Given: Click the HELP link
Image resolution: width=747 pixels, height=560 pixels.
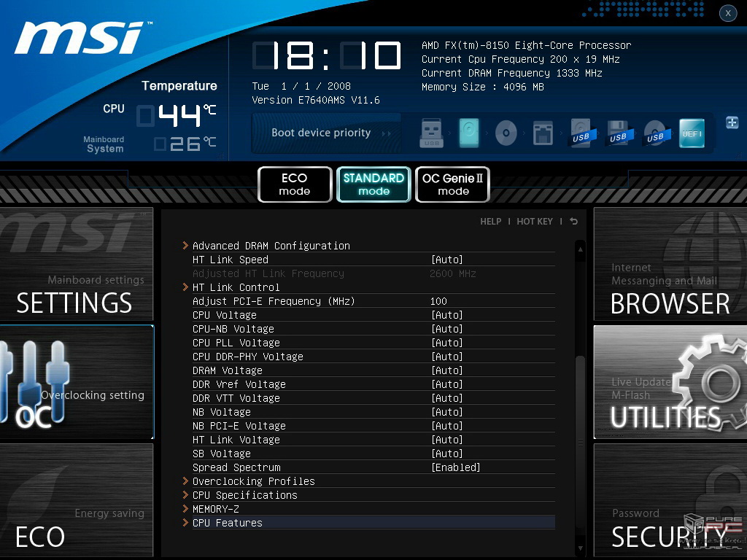Looking at the screenshot, I should [x=490, y=222].
